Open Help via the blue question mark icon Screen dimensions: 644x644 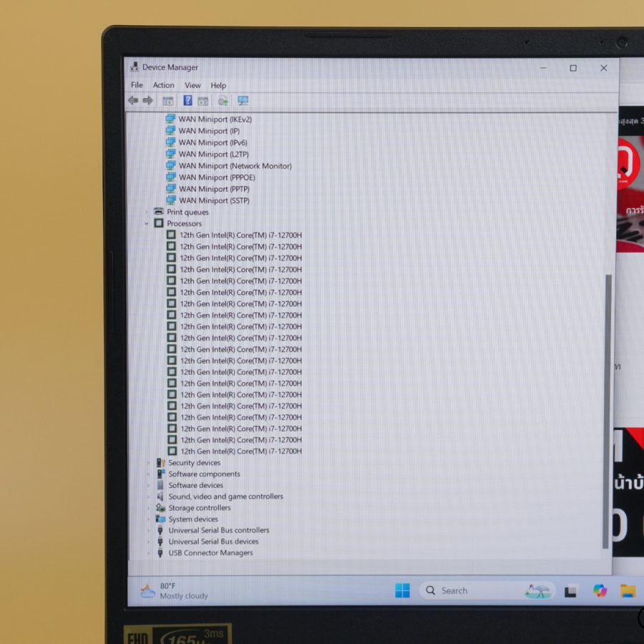click(x=187, y=101)
